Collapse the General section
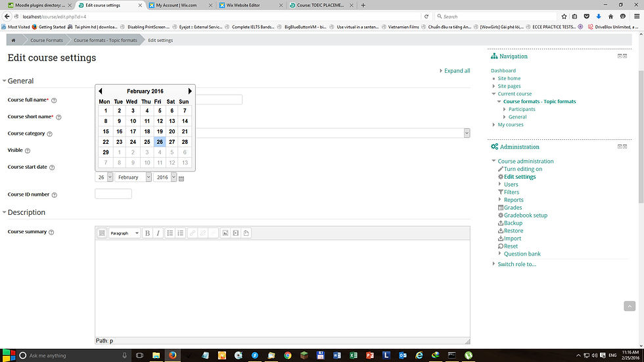Viewport: 644px width, 362px height. point(5,81)
